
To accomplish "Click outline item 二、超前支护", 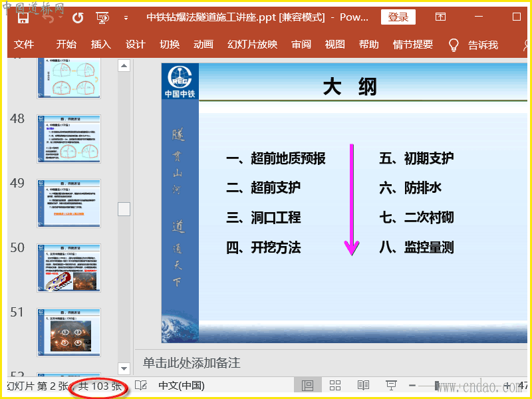I will pos(263,188).
